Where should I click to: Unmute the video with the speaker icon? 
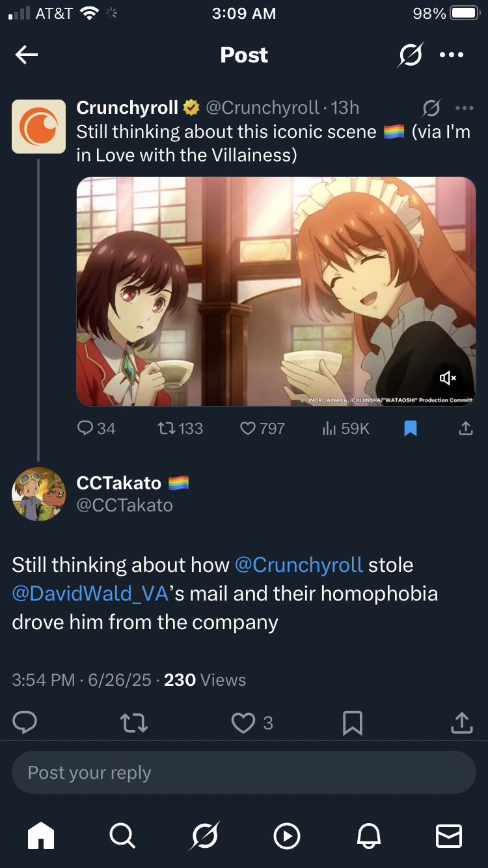(x=448, y=377)
